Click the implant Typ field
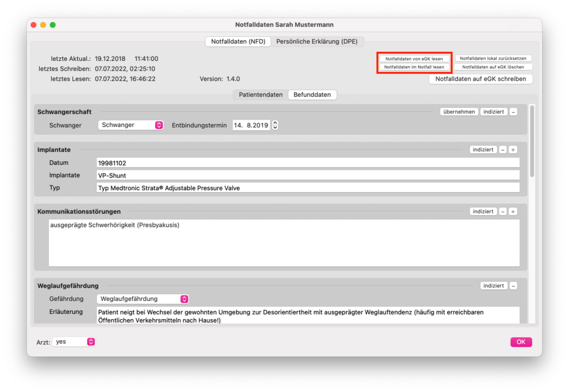This screenshot has width=569, height=392. (308, 188)
